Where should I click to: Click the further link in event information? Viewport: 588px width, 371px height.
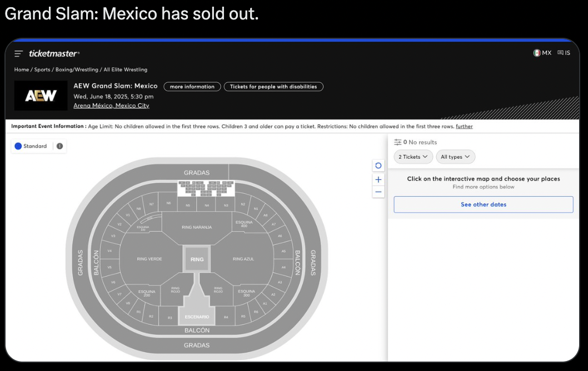click(x=464, y=127)
